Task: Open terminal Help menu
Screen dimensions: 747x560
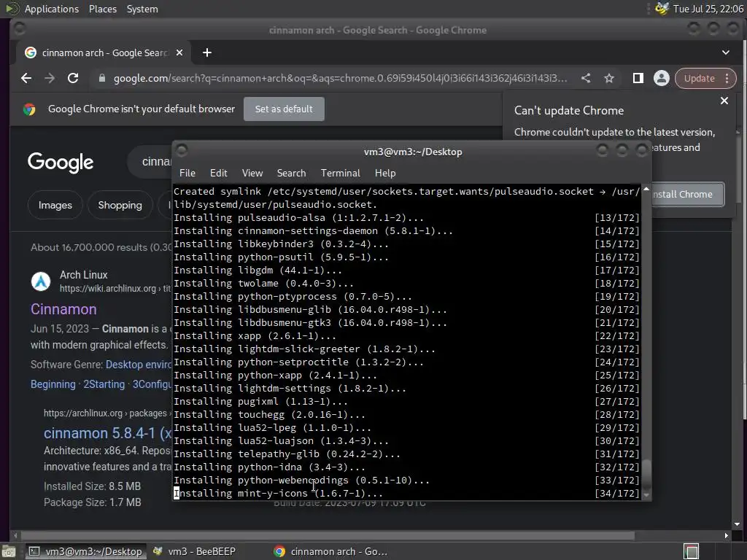Action: (x=385, y=174)
